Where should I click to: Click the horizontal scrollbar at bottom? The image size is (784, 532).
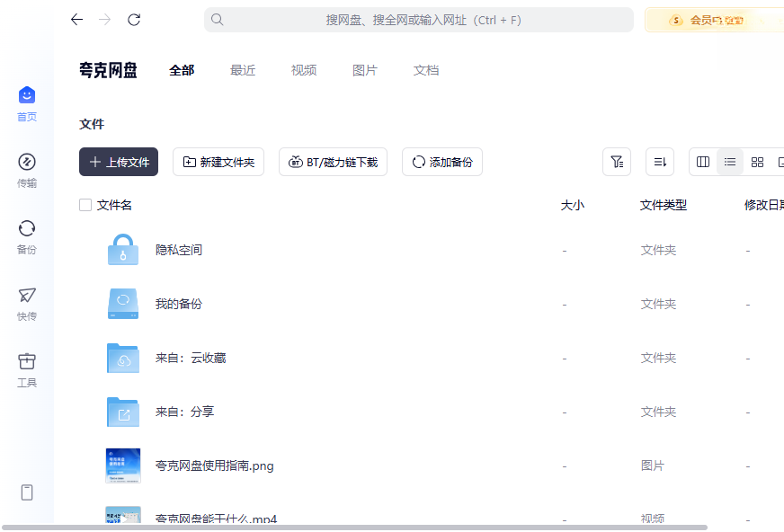[x=354, y=528]
